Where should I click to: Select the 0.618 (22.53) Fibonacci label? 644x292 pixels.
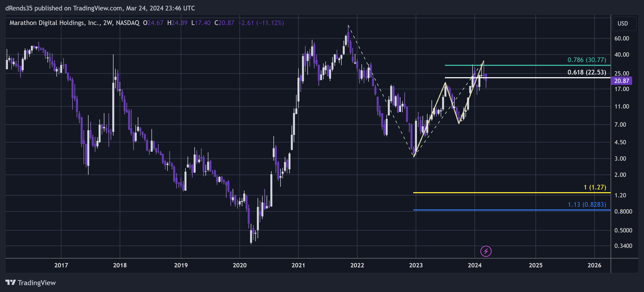pos(587,72)
